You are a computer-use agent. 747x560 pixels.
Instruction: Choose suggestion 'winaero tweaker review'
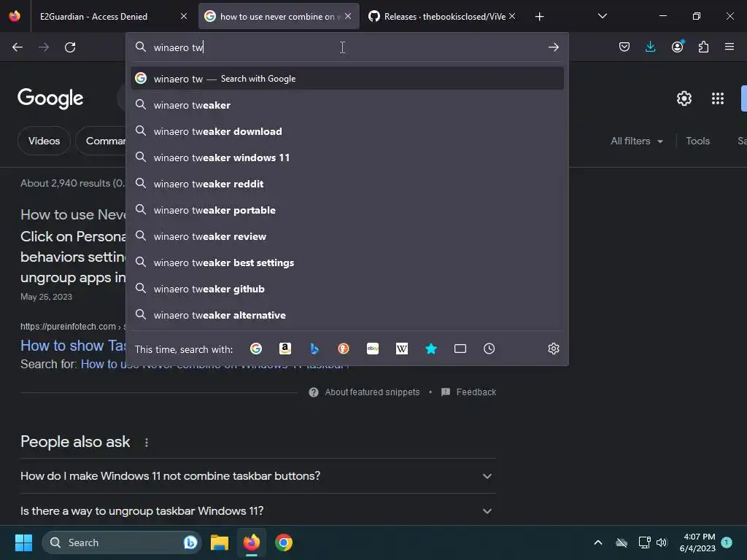[347, 237]
